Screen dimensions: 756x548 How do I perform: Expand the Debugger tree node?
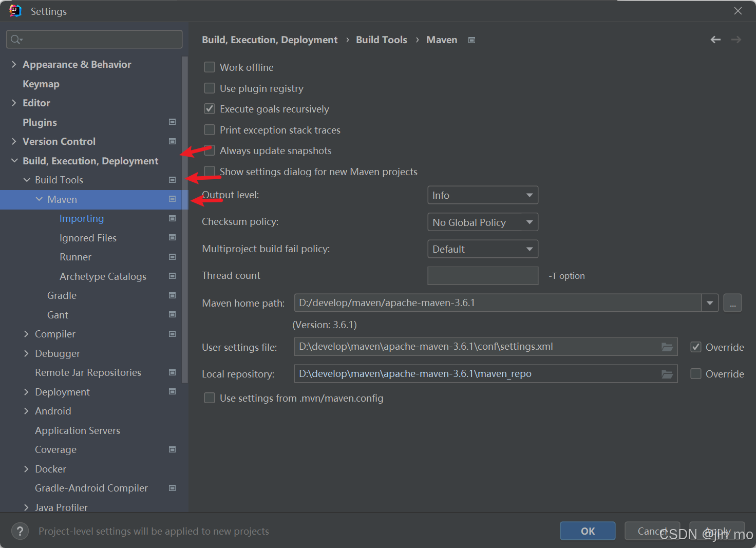click(x=26, y=353)
